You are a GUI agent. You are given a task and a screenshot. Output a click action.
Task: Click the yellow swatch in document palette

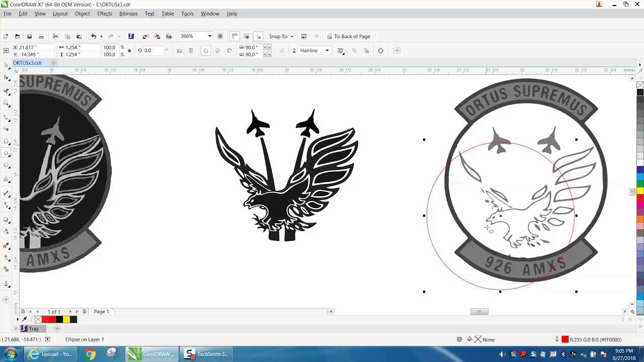point(66,319)
